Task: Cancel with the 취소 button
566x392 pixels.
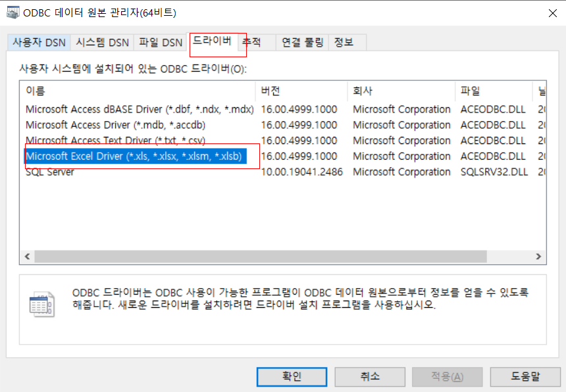Action: pos(370,377)
